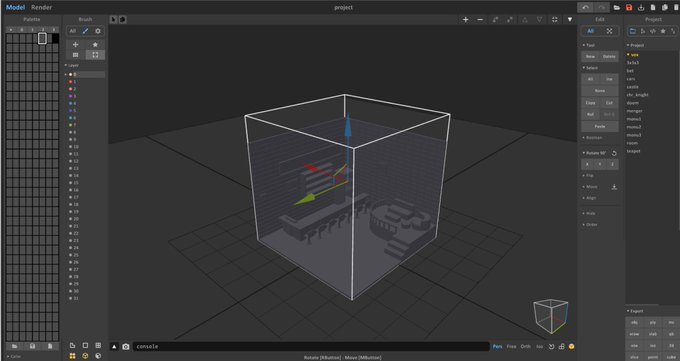Click the obj export button
Viewport: 680px width, 361px height.
click(x=634, y=322)
